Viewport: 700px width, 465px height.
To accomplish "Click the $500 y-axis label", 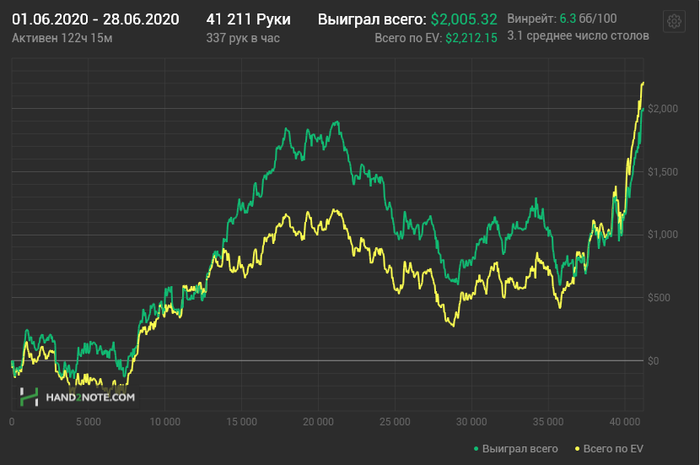I will [x=659, y=298].
